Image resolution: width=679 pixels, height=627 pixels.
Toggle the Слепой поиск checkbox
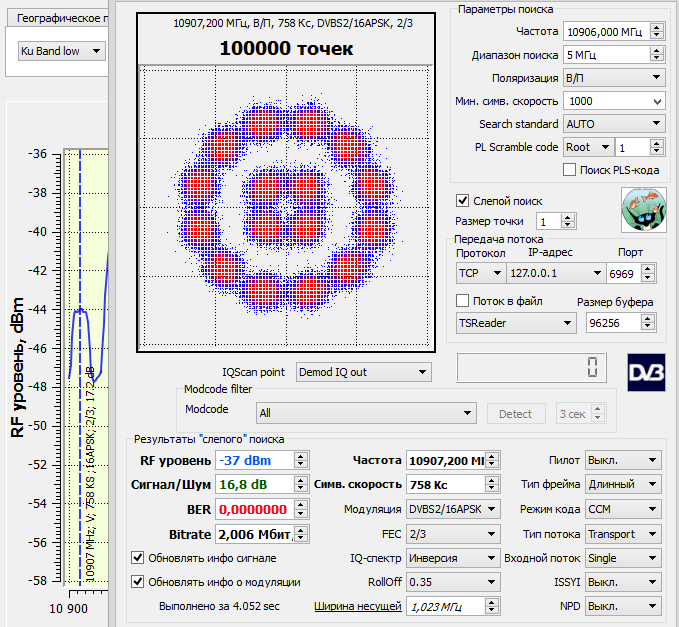(x=462, y=200)
